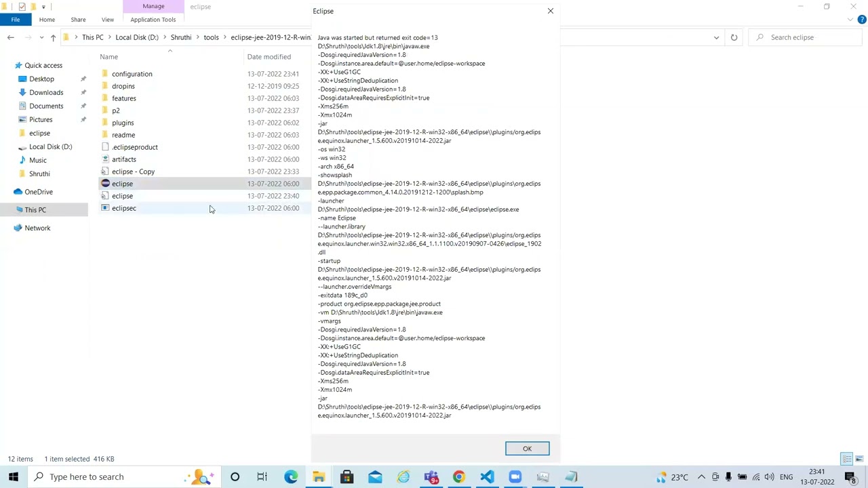Viewport: 868px width, 488px height.
Task: Open Downloads in navigation pane
Action: [46, 92]
